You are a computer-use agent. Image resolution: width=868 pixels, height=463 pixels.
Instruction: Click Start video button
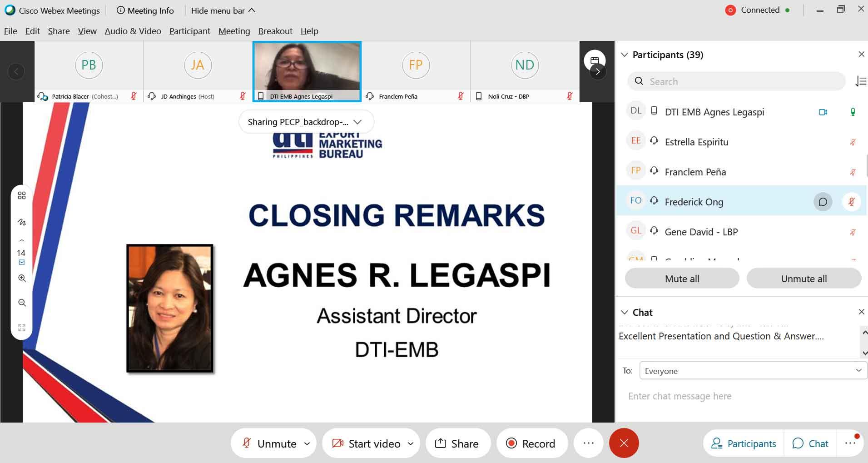pyautogui.click(x=366, y=443)
